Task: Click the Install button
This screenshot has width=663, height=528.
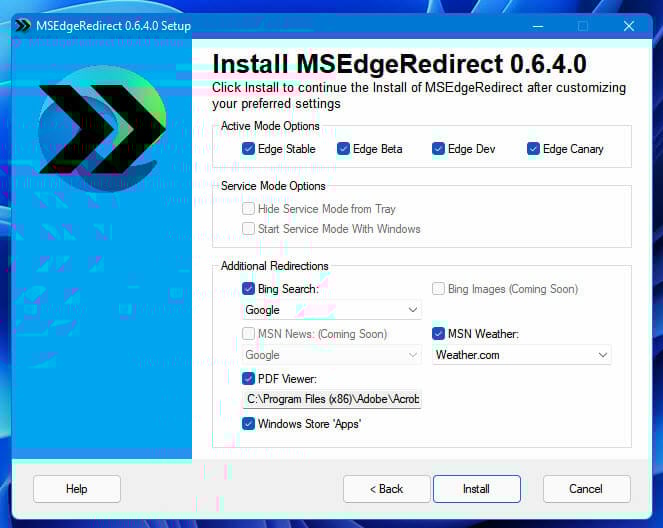Action: [x=477, y=489]
